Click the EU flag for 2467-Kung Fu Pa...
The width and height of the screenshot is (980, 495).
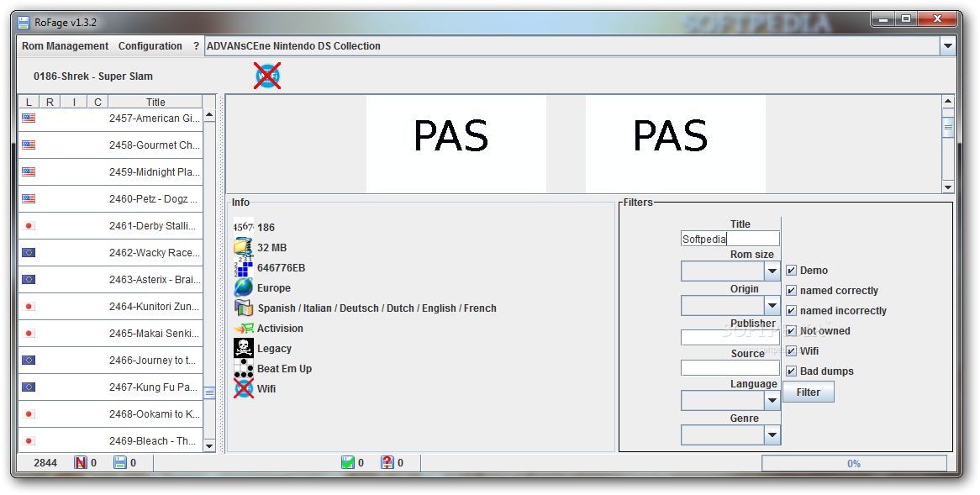pos(29,387)
